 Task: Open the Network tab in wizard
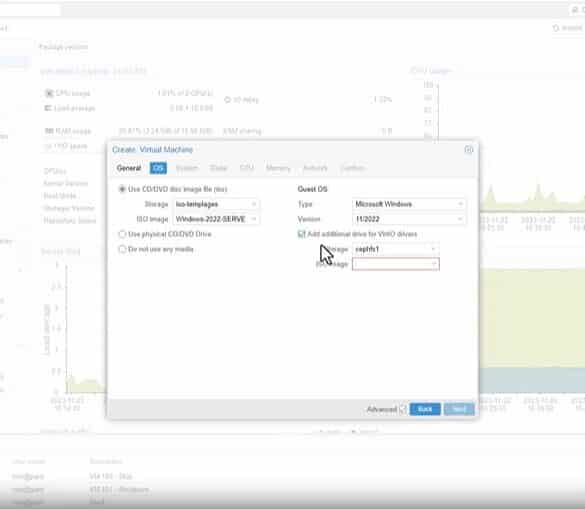pyautogui.click(x=315, y=168)
